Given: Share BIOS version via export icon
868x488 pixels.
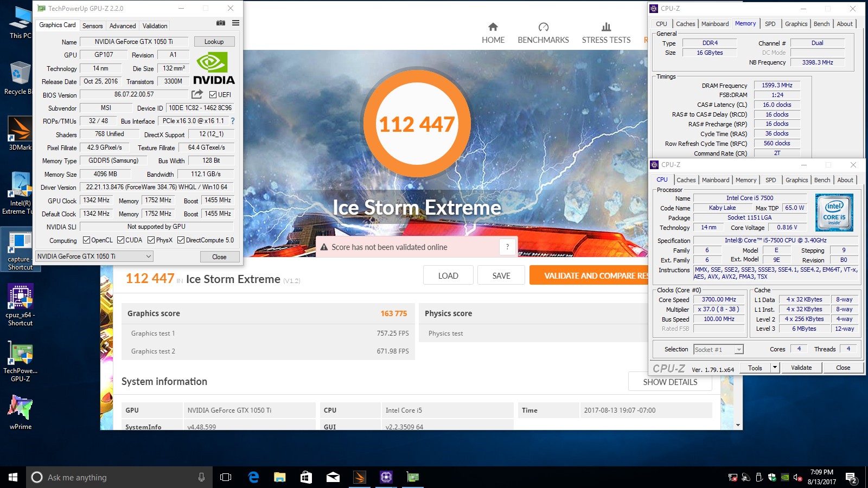Looking at the screenshot, I should [x=197, y=94].
